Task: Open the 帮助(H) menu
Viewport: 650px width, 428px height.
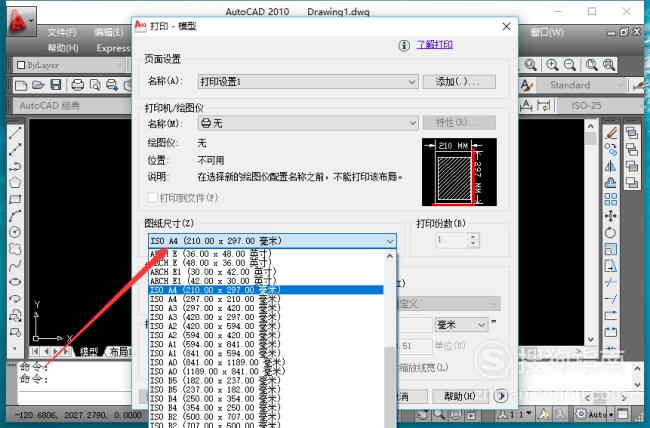Action: pyautogui.click(x=63, y=48)
